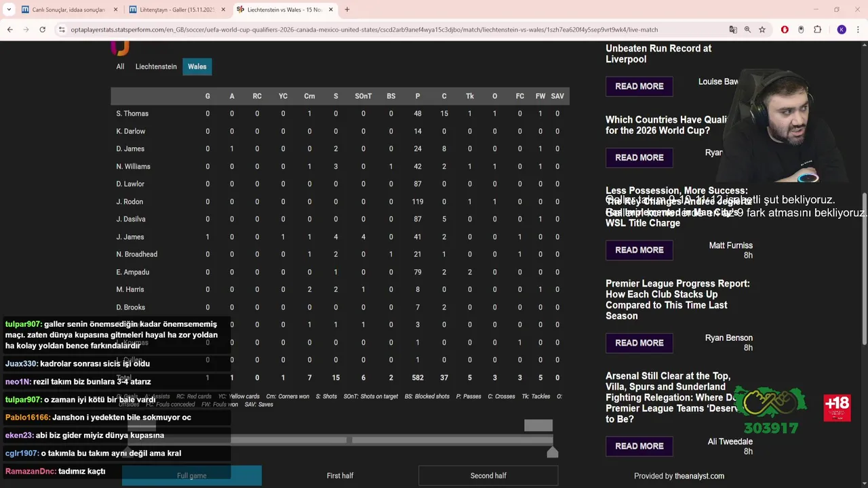Select the Wales team filter
Screen dimensions: 868x488
point(197,66)
